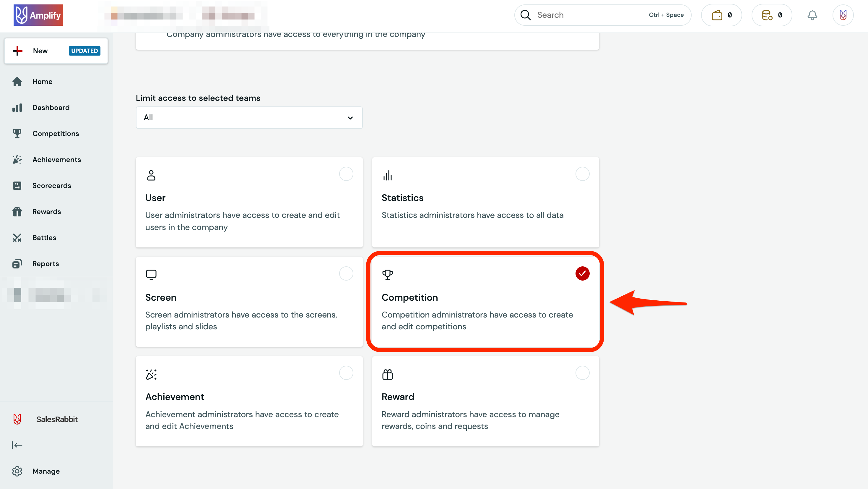
Task: Click the wallet icon showing zero
Action: click(x=721, y=15)
